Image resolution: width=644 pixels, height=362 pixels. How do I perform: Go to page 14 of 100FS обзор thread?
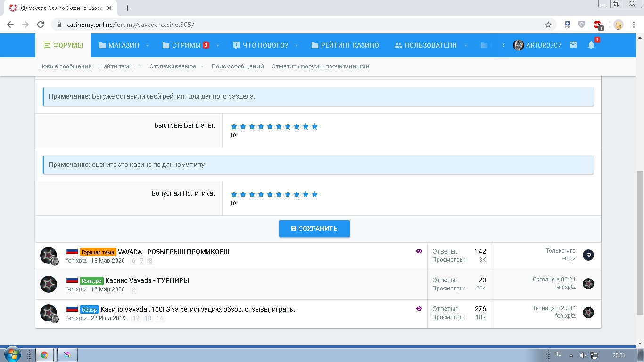(x=160, y=318)
